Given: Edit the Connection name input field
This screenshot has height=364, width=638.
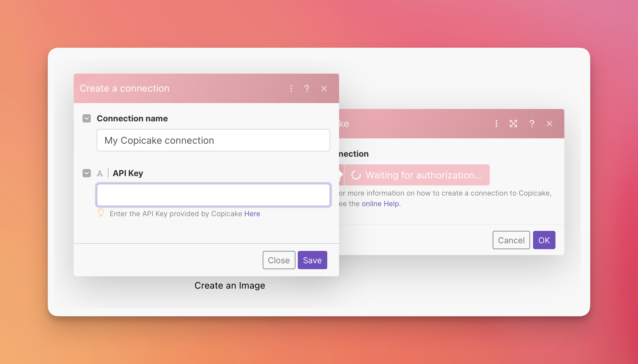Looking at the screenshot, I should (213, 140).
